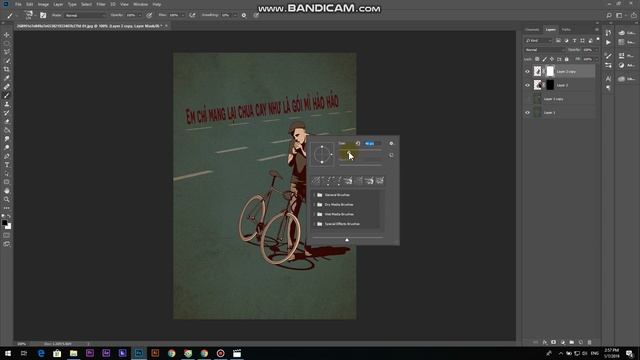Image resolution: width=640 pixels, height=360 pixels.
Task: Toggle the brush settings panel button
Action: (x=43, y=15)
